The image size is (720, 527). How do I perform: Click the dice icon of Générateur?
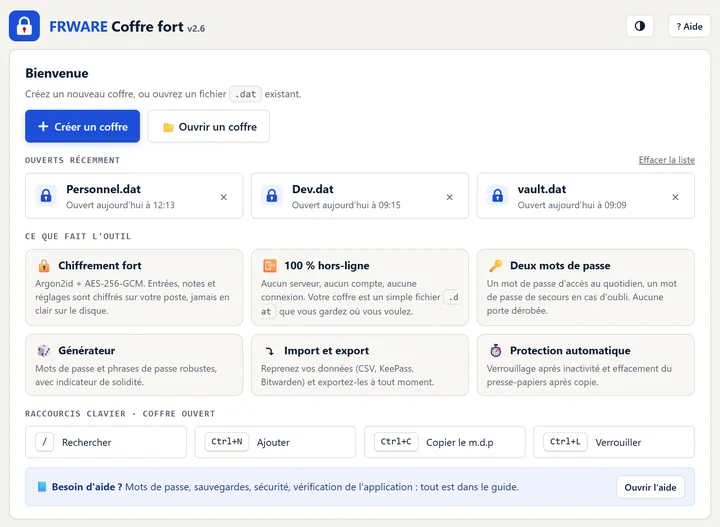click(x=44, y=351)
